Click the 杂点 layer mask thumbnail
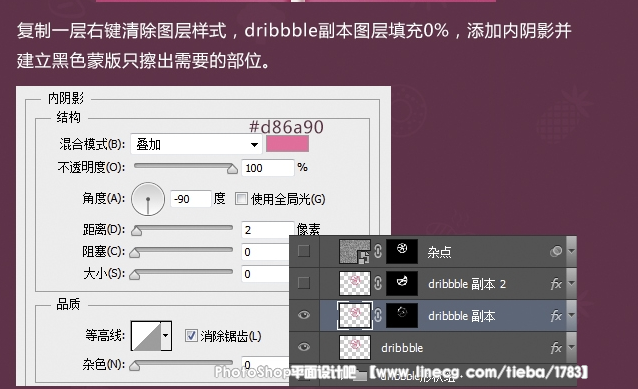638x389 pixels. coord(402,251)
